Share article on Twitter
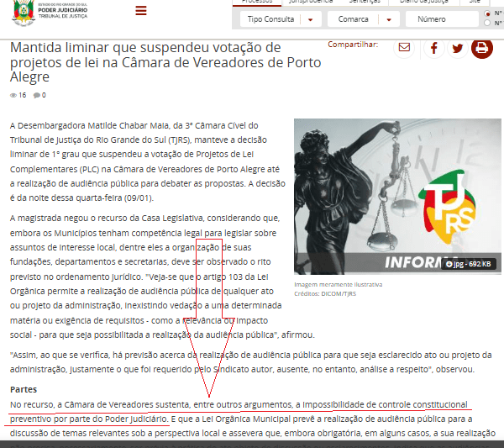 (x=458, y=48)
